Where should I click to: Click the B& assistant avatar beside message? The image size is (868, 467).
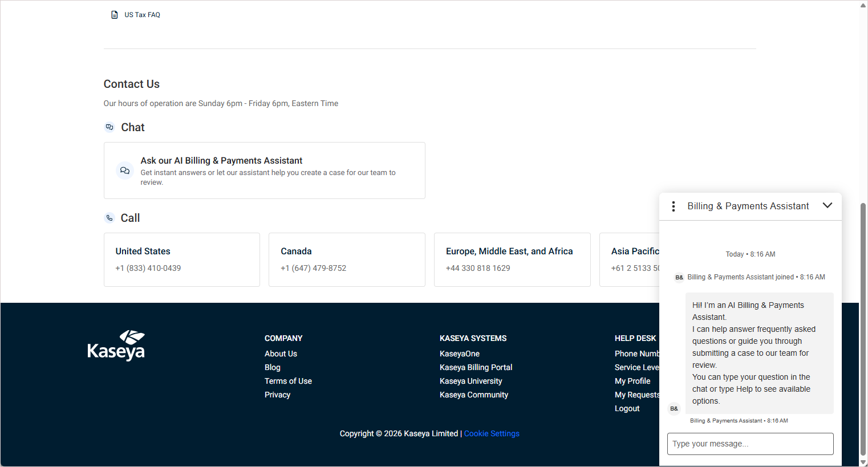(x=674, y=408)
